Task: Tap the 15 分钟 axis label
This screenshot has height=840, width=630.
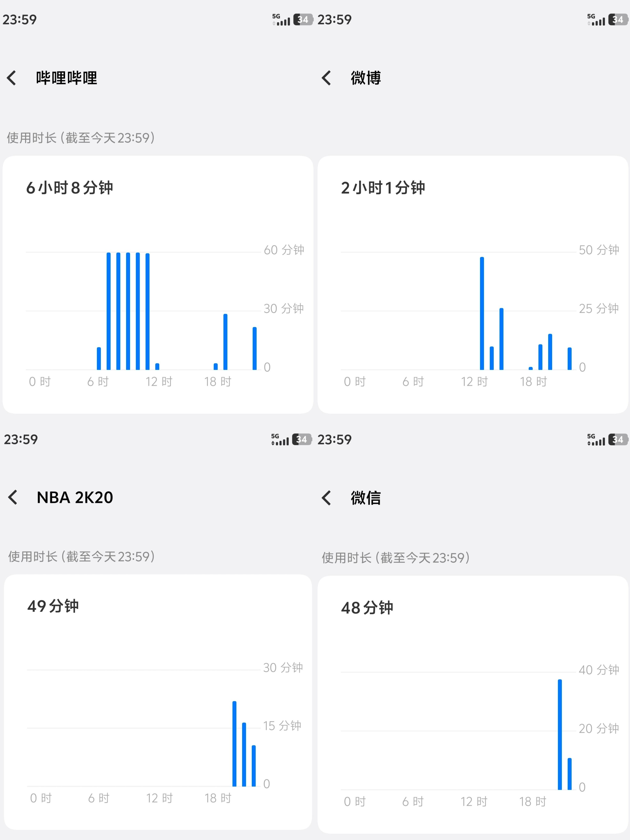Action: pos(282,726)
